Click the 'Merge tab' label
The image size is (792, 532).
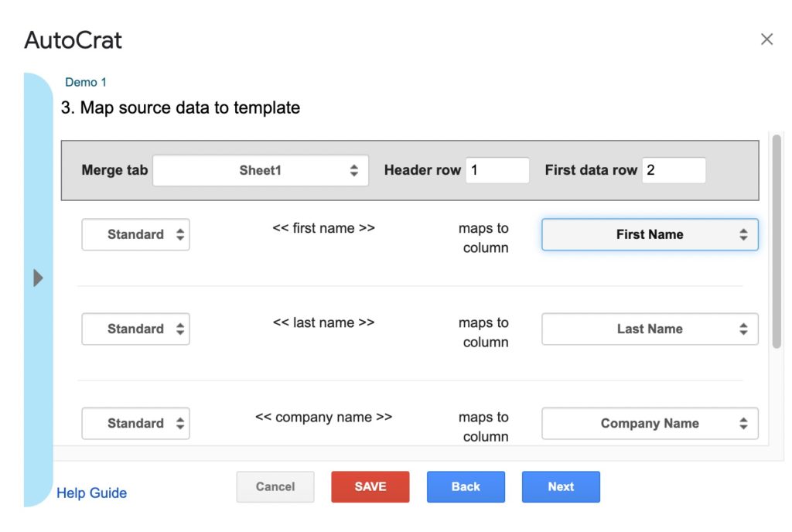click(x=114, y=170)
